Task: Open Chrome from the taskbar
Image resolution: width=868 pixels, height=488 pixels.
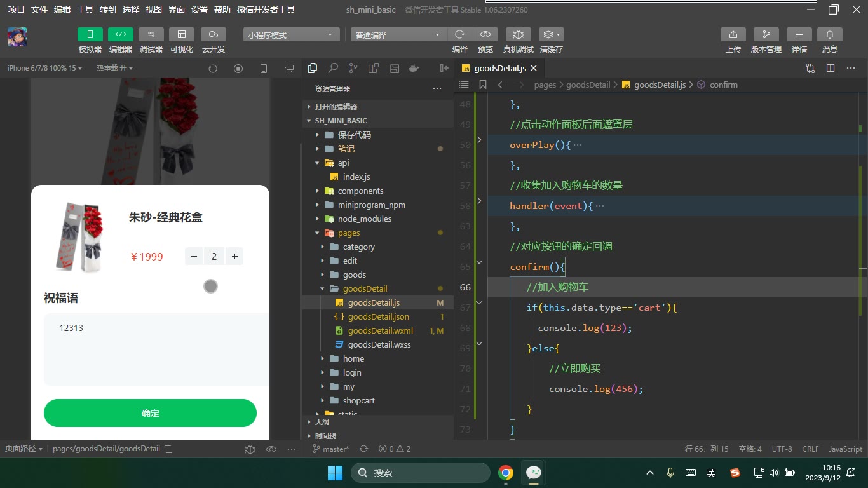Action: 506,473
